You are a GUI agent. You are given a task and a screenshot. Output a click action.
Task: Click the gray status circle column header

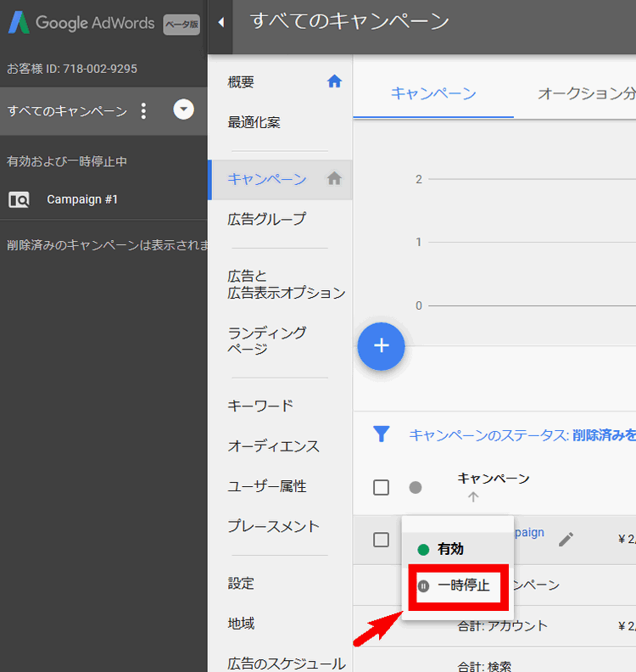(416, 488)
